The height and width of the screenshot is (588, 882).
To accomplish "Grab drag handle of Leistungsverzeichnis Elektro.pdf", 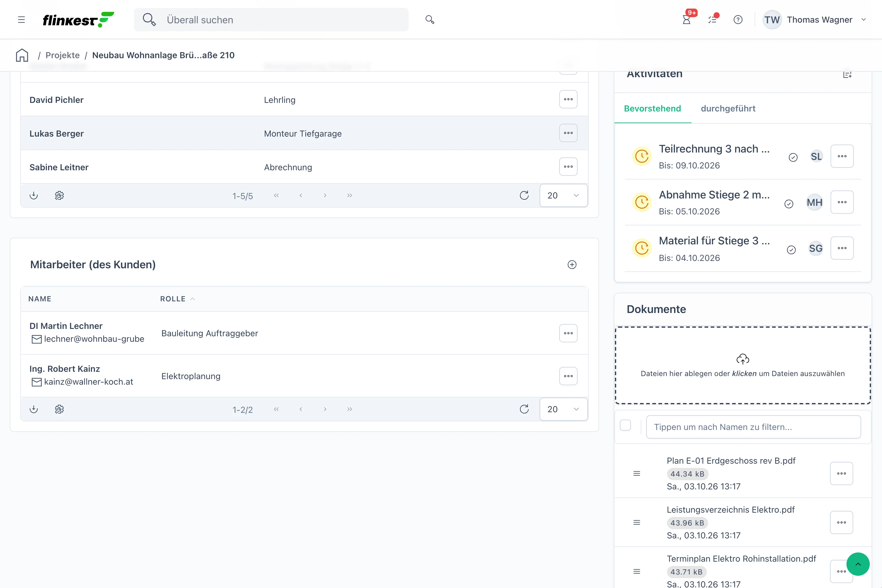I will [x=637, y=522].
